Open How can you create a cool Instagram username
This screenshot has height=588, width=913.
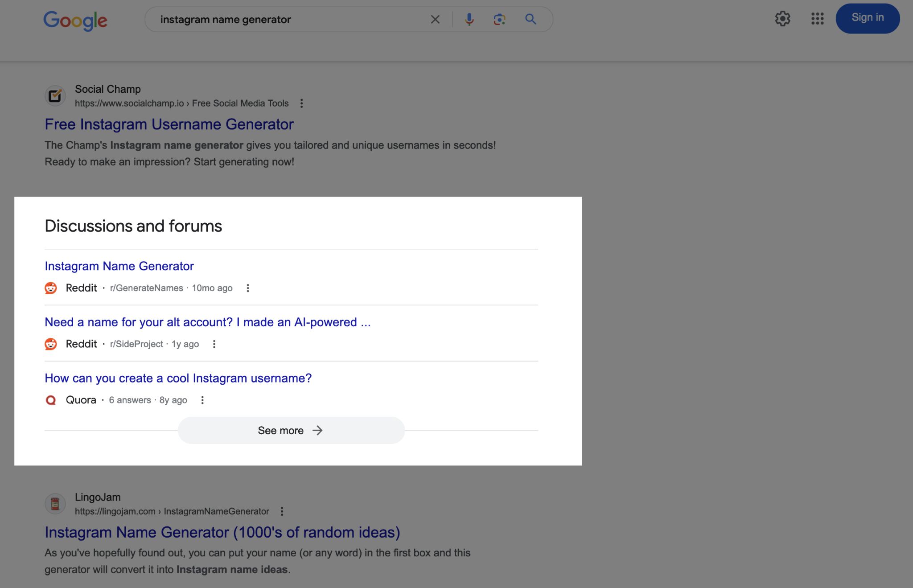click(x=178, y=377)
